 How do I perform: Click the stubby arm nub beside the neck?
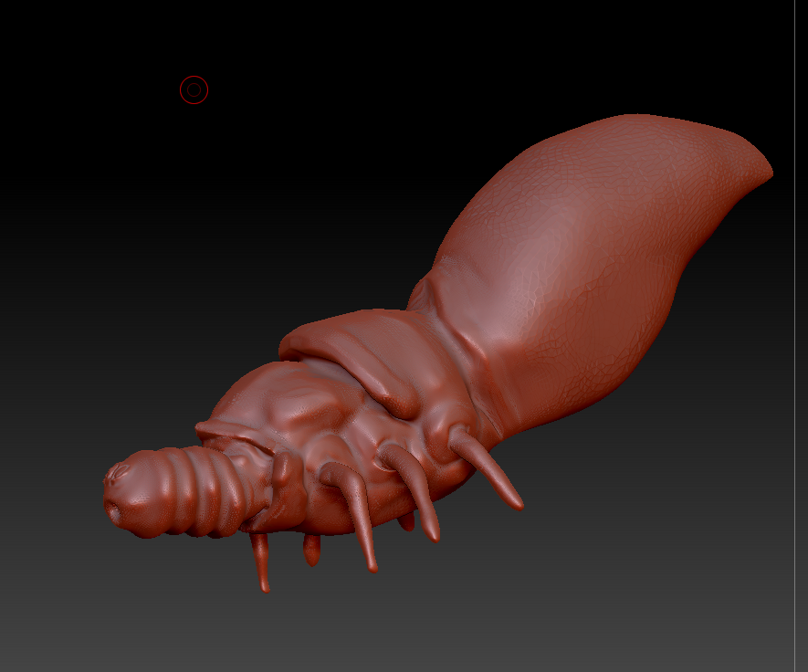tap(286, 489)
